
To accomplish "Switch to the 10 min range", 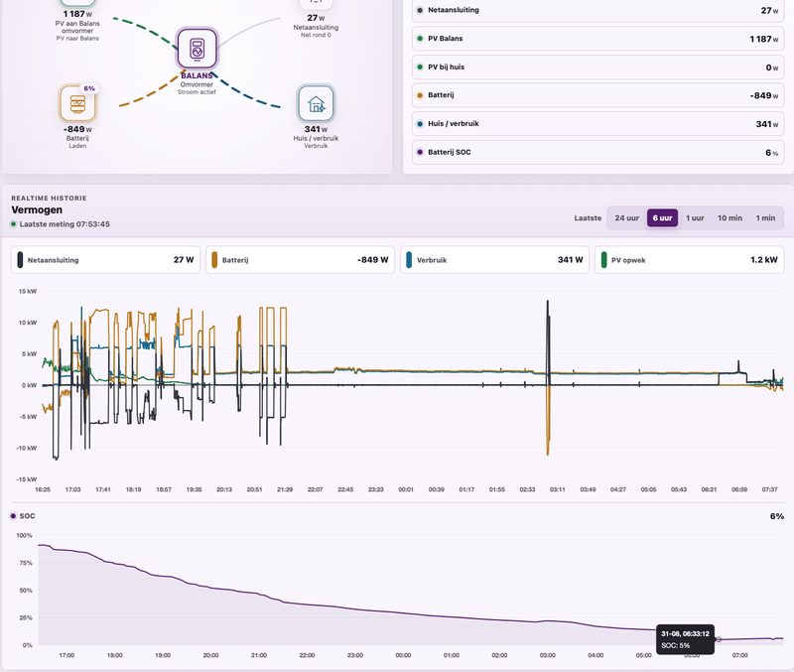I will point(729,218).
